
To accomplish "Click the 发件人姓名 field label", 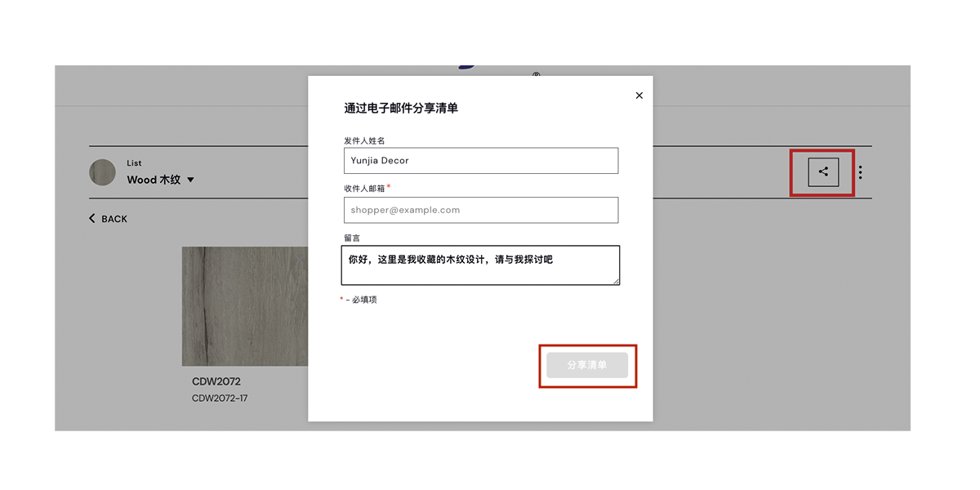I will point(364,140).
